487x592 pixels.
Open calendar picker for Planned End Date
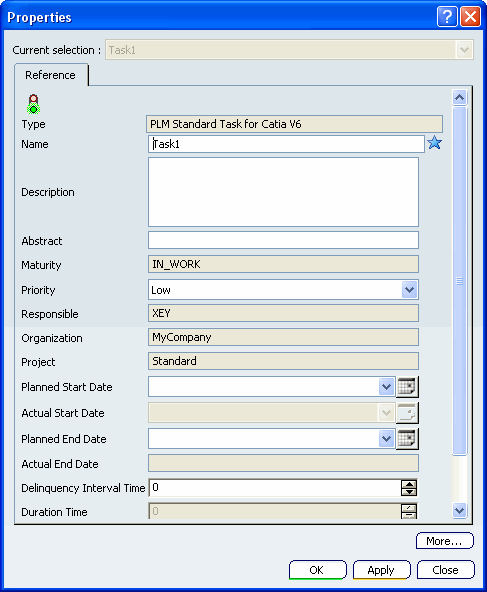[407, 439]
